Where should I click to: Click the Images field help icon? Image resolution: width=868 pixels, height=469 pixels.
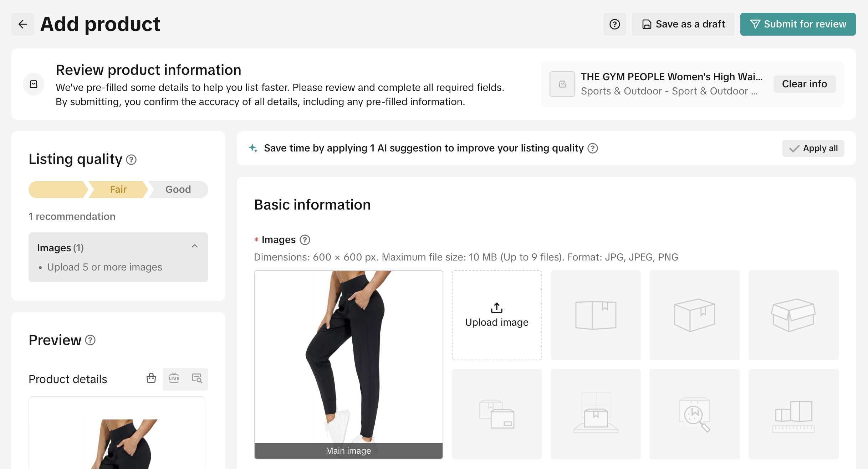click(305, 240)
